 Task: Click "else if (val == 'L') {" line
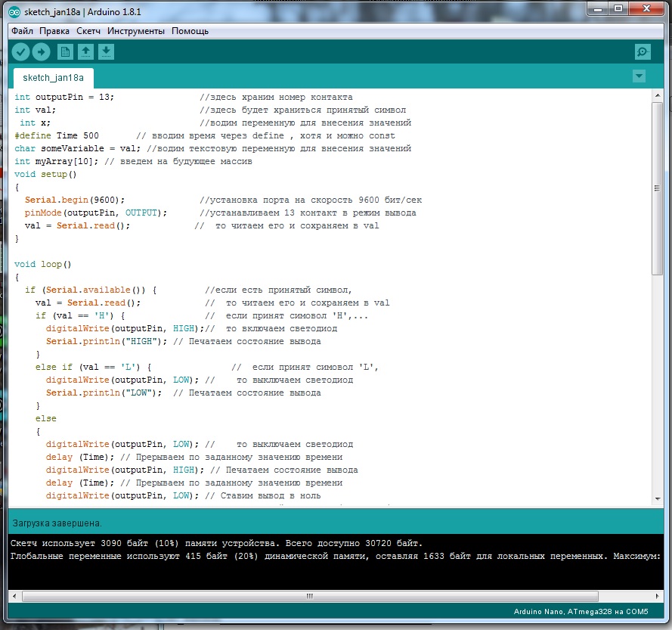(94, 368)
